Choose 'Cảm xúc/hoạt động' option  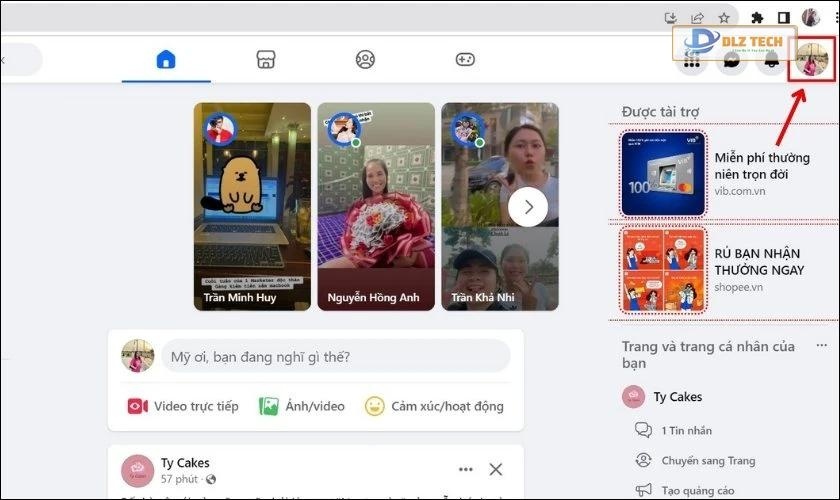click(x=434, y=406)
